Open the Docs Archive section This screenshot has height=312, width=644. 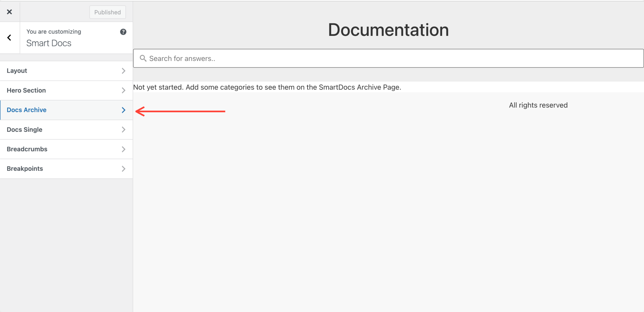(x=66, y=110)
